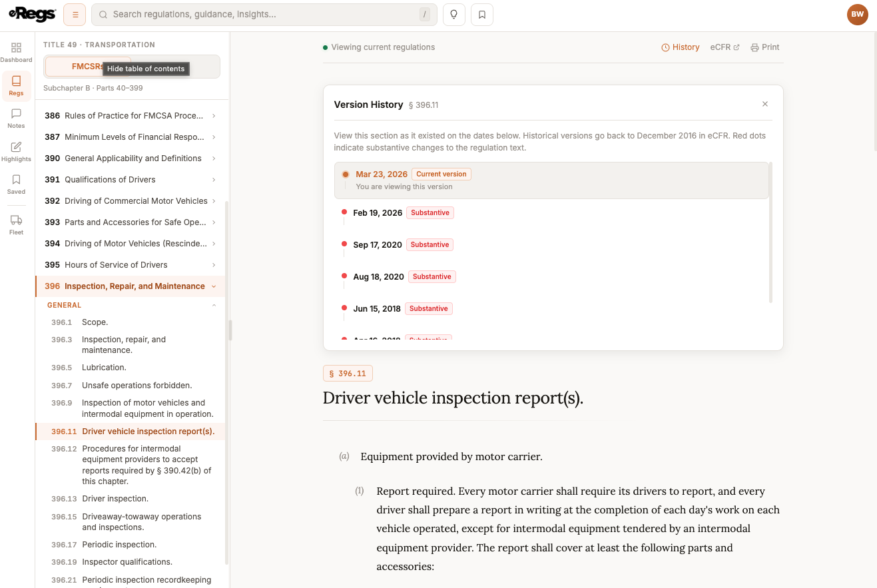Expand Part 390 General Applicability chevron
The image size is (877, 588).
(214, 158)
